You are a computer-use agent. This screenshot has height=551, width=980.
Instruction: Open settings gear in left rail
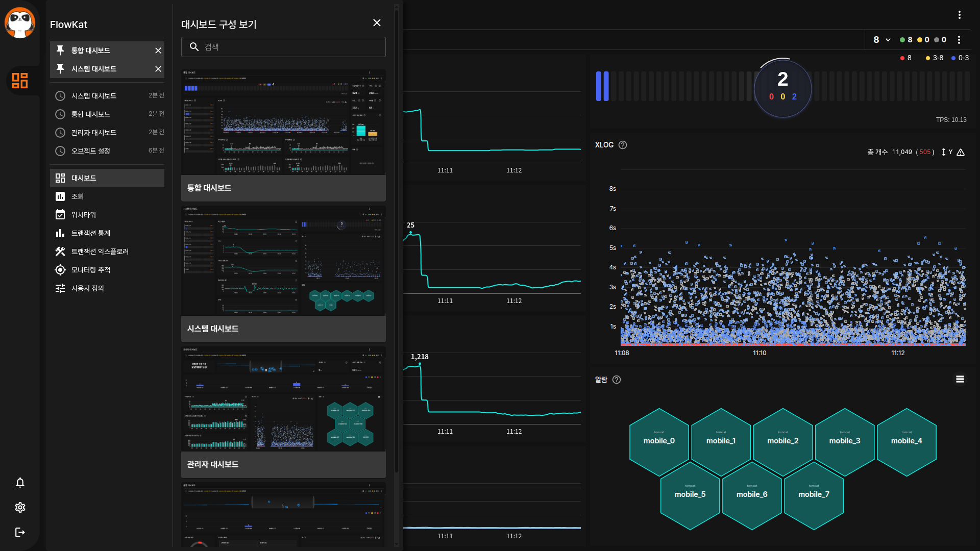20,507
